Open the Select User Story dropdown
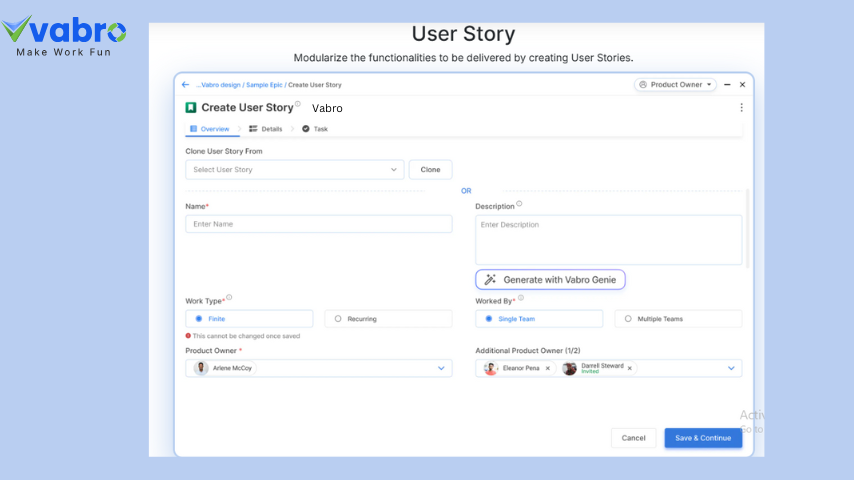 [x=295, y=169]
